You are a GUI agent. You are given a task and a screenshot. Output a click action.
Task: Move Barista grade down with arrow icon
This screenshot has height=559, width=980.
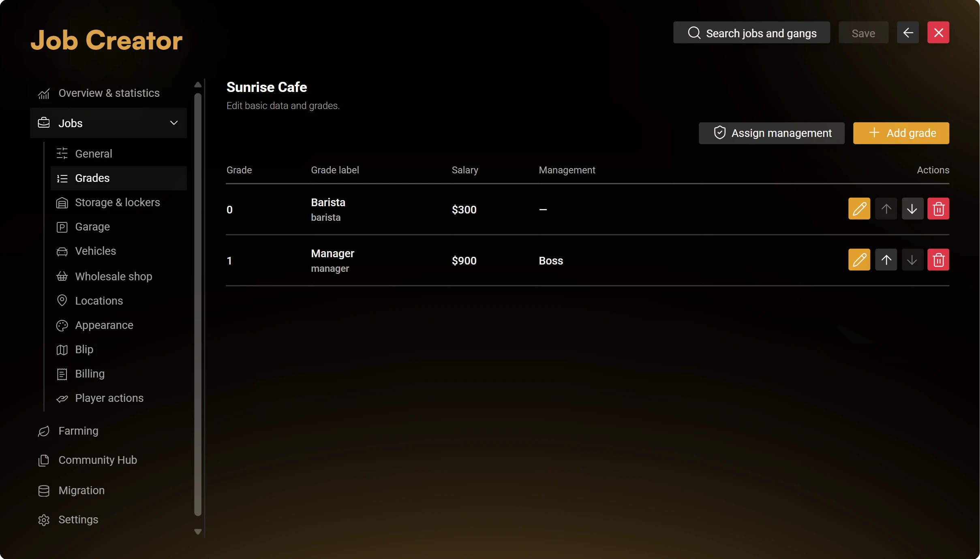(912, 209)
